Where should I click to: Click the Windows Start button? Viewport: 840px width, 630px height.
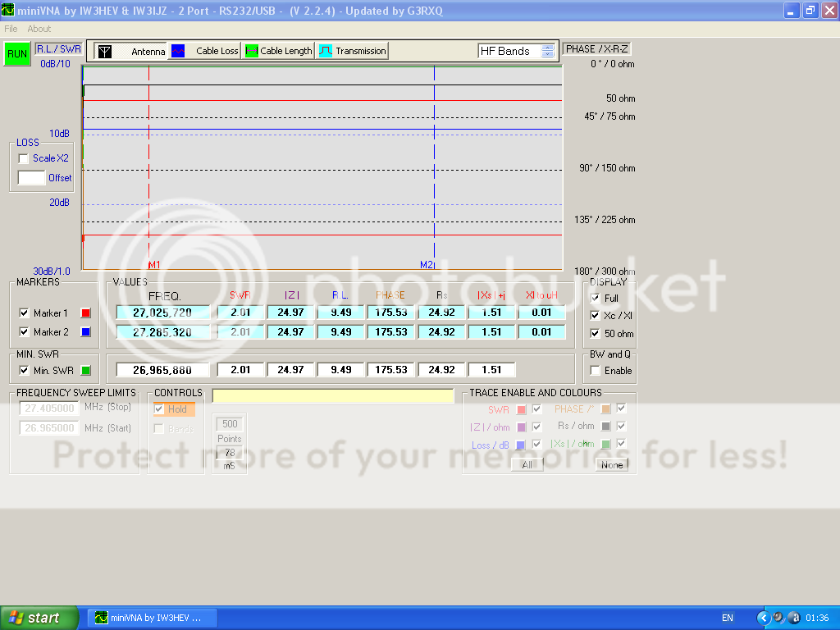pyautogui.click(x=39, y=618)
